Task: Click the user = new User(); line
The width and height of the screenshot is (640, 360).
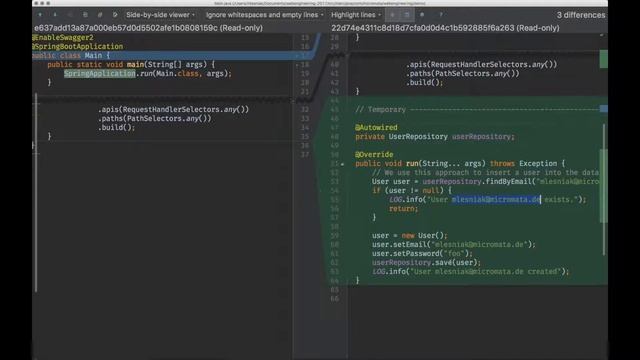Action: 409,235
